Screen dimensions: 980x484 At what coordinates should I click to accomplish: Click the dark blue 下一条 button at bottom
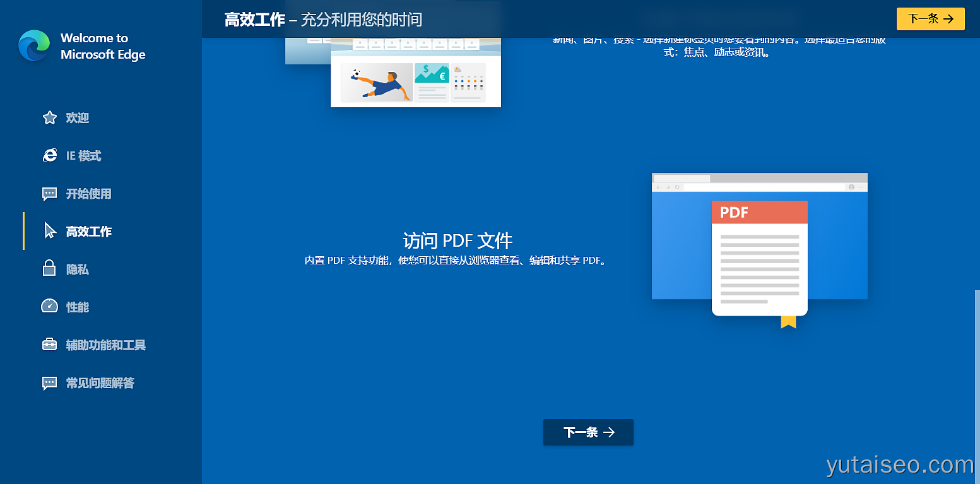click(x=588, y=432)
